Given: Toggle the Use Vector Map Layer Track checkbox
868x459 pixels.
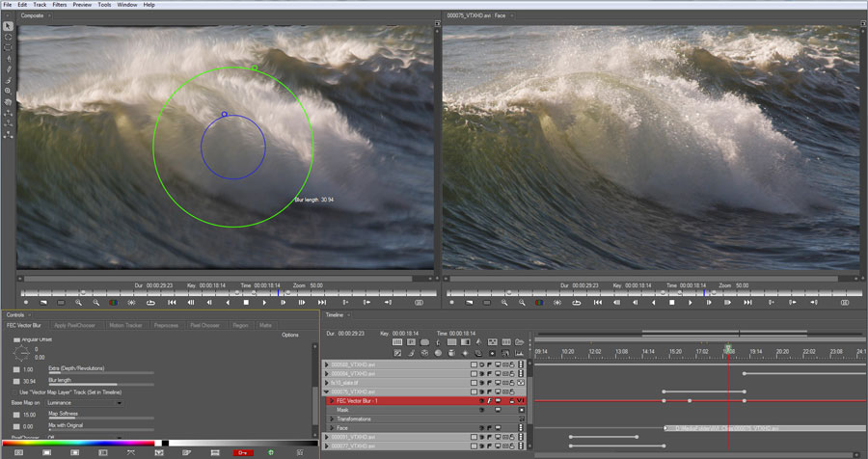Looking at the screenshot, I should coord(15,392).
